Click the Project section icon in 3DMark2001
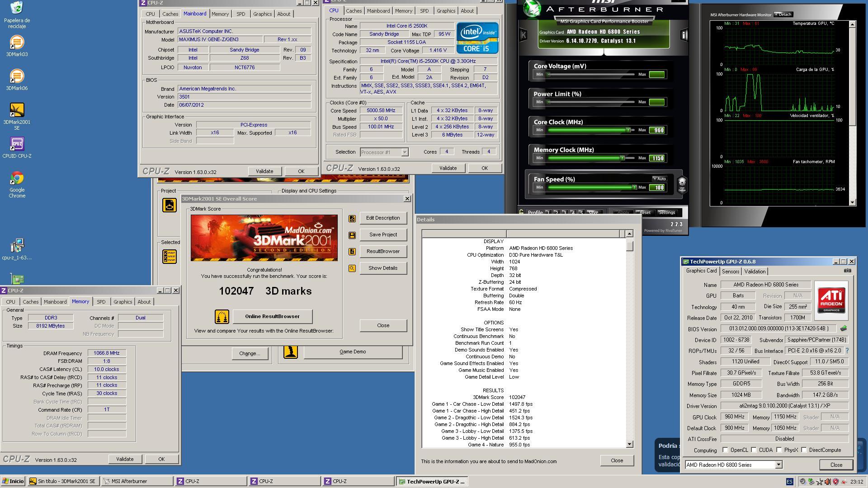 169,205
